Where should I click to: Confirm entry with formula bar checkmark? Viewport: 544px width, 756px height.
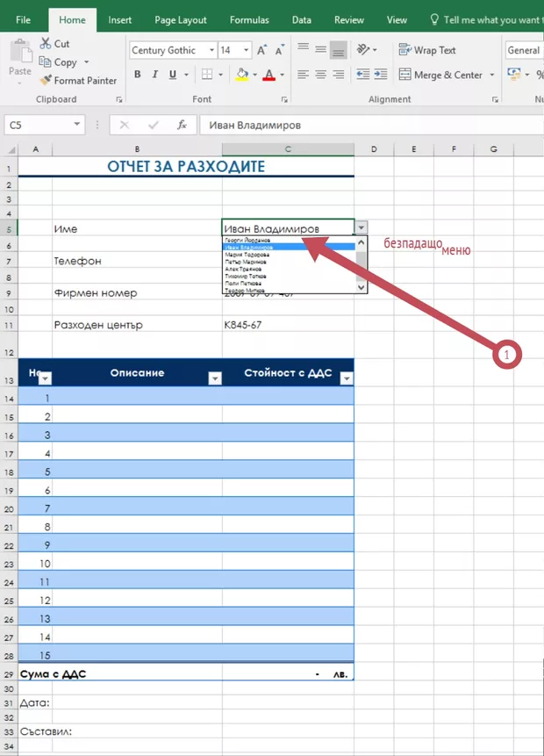(154, 125)
